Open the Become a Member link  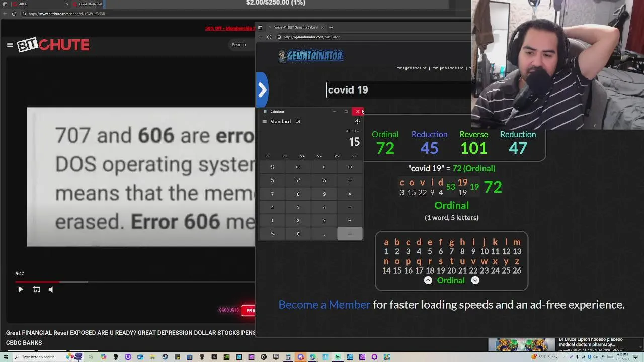coord(324,305)
